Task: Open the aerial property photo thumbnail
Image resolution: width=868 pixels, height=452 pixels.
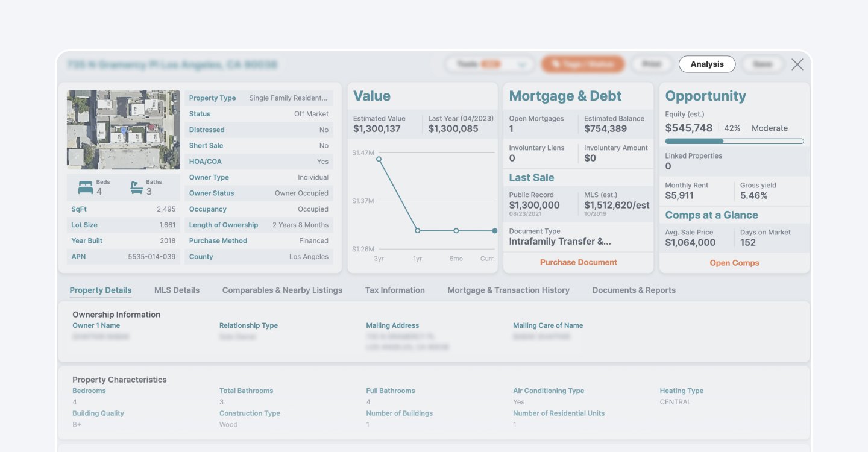Action: [123, 129]
